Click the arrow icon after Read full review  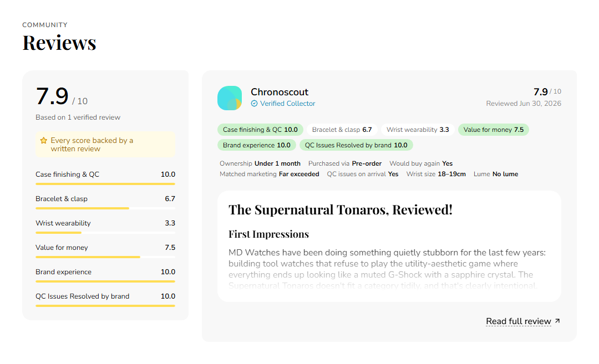pyautogui.click(x=557, y=321)
